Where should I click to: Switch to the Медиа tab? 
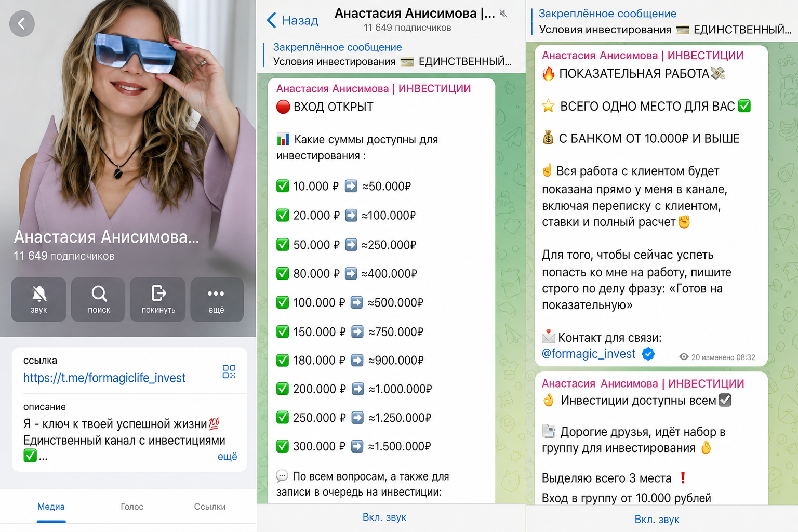tap(51, 507)
